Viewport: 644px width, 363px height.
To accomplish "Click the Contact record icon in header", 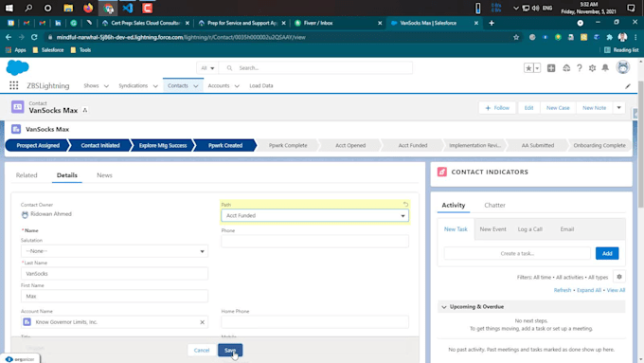I will click(18, 107).
